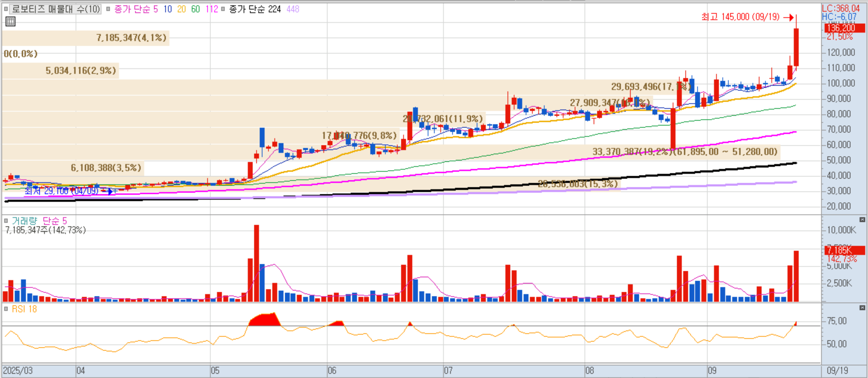Screen dimensions: 868x378
Task: Click the 05 month label on the date axis
Action: click(215, 371)
